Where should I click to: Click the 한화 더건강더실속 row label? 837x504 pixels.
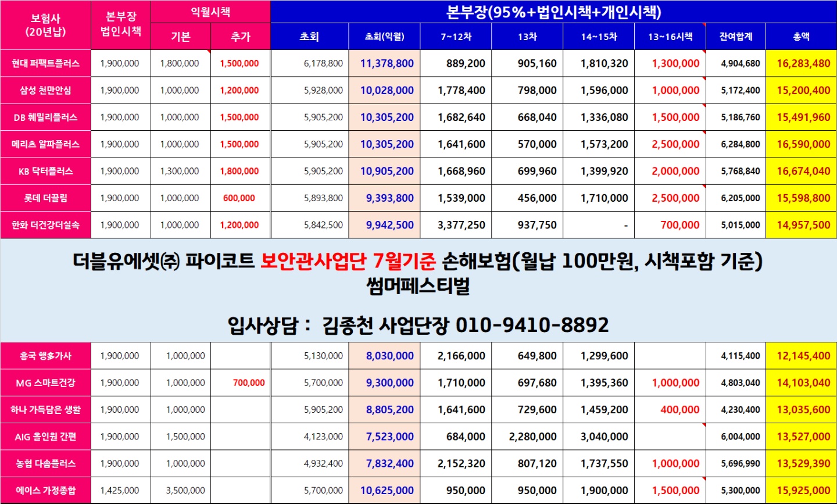45,225
